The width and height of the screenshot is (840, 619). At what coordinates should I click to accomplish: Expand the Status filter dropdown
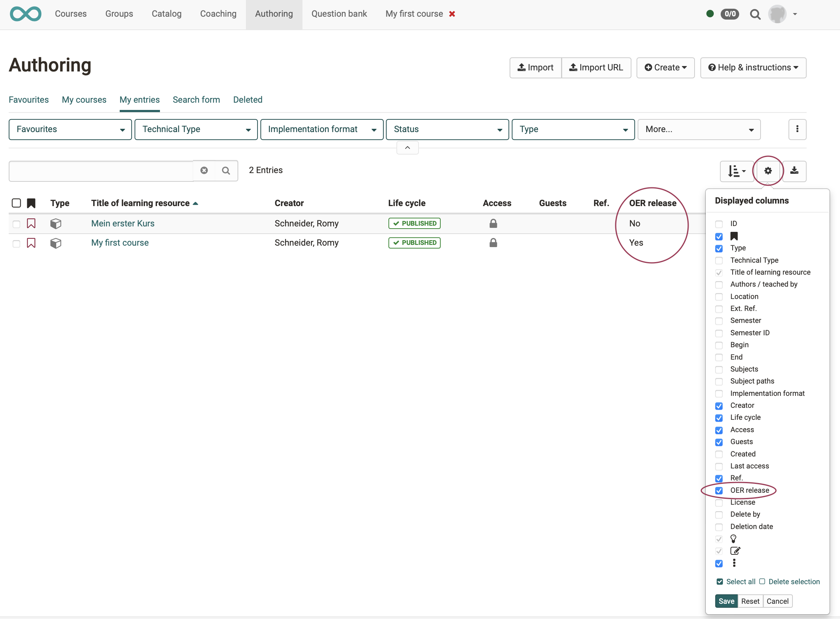[447, 129]
